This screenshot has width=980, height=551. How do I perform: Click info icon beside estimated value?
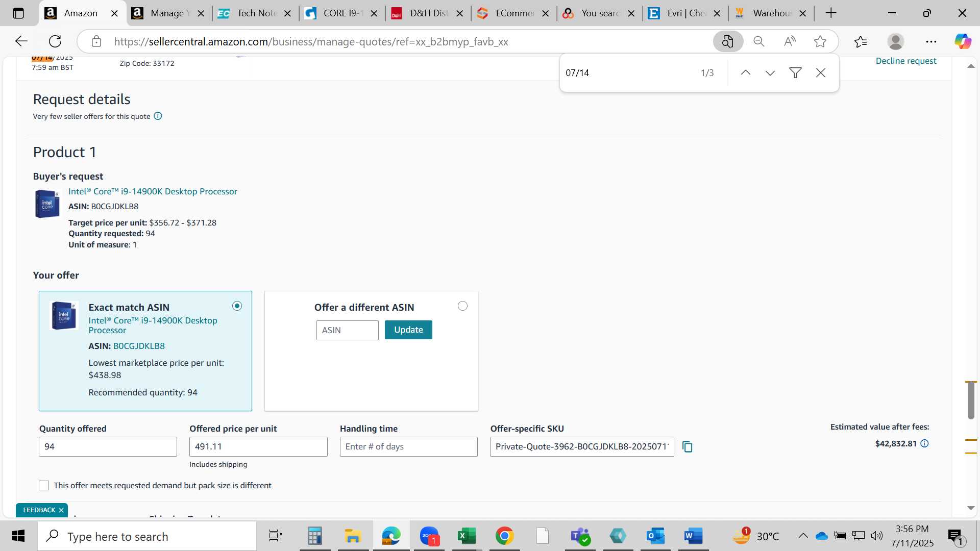[924, 443]
